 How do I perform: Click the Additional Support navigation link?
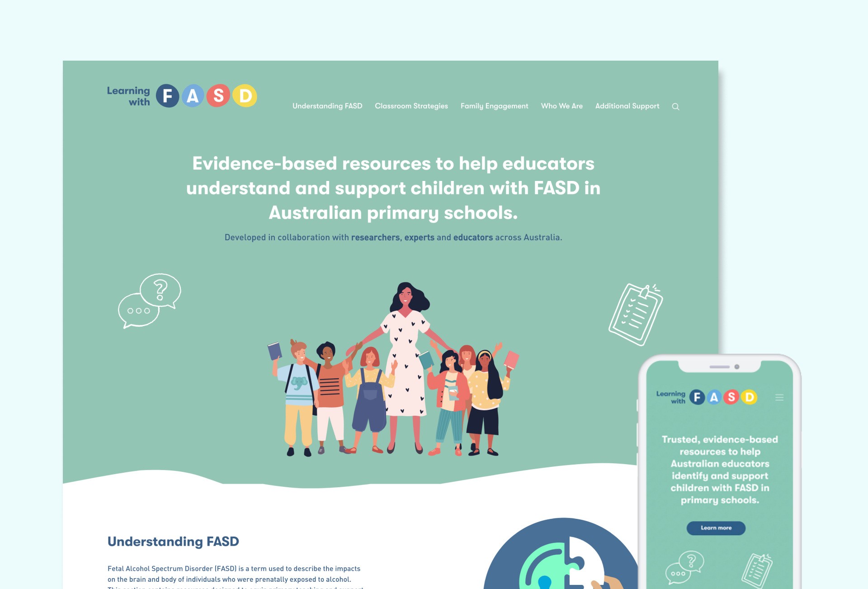tap(627, 106)
